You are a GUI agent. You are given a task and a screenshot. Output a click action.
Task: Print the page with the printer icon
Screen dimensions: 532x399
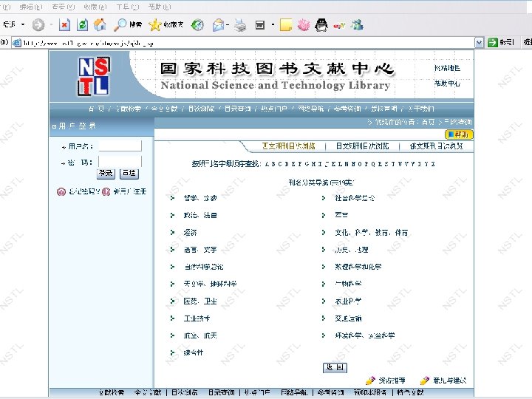coord(240,25)
